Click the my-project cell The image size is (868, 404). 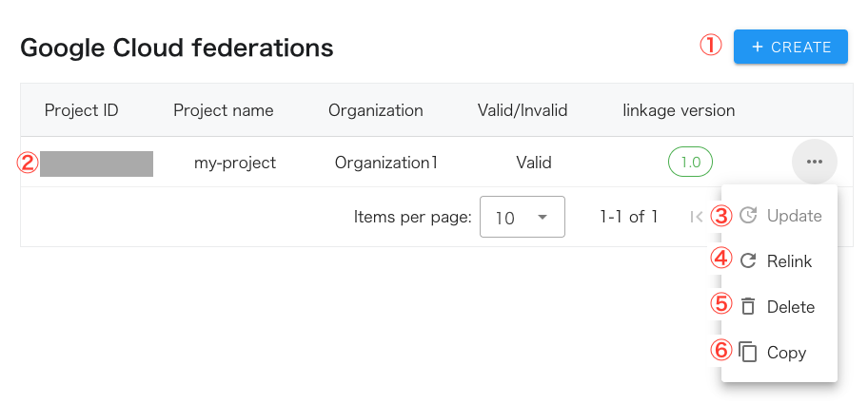(235, 163)
